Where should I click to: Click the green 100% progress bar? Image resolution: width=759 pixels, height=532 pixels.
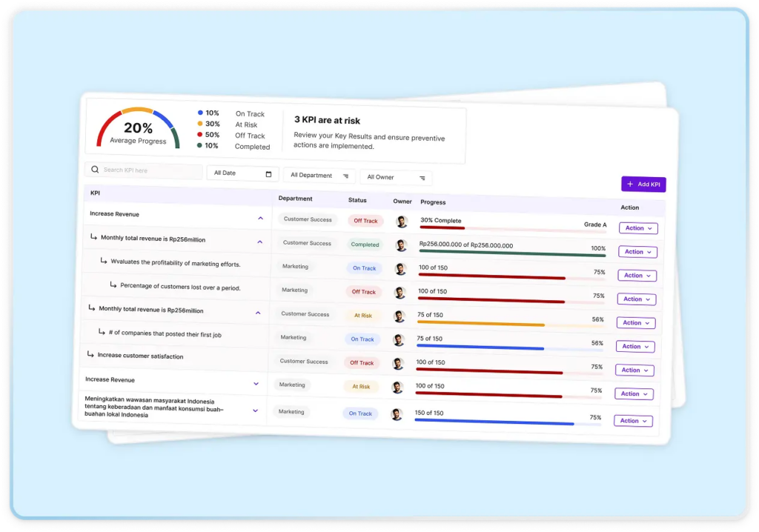coord(511,254)
